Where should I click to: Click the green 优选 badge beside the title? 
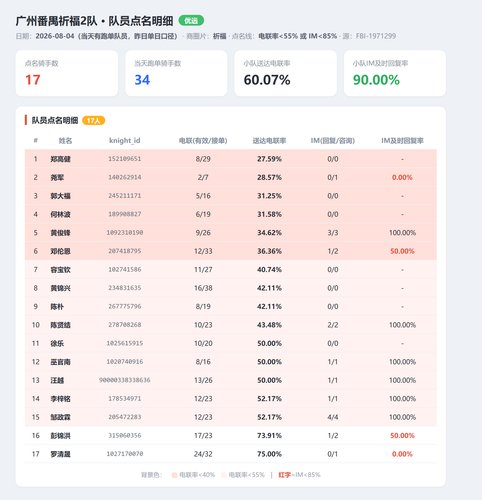tap(191, 21)
